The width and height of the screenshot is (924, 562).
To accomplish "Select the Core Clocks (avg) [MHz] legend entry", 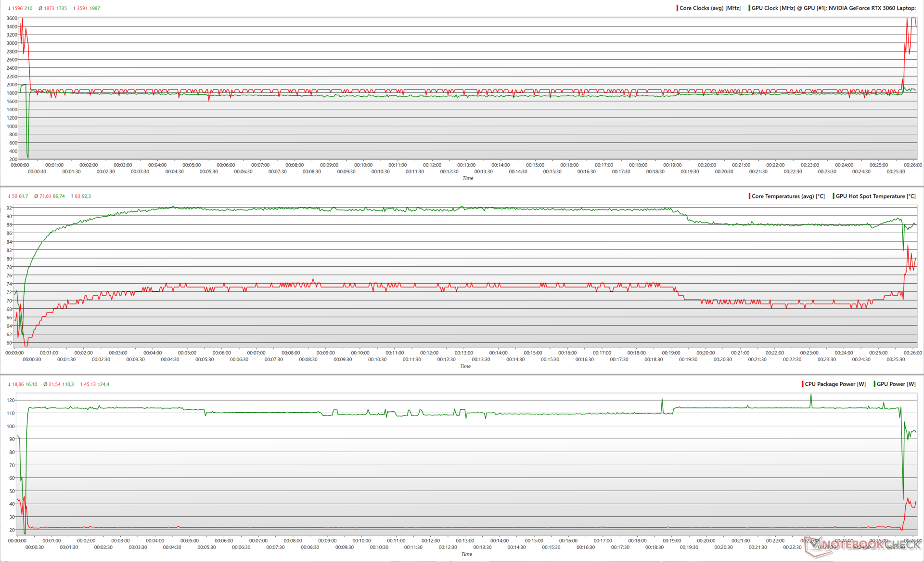I will click(x=710, y=8).
